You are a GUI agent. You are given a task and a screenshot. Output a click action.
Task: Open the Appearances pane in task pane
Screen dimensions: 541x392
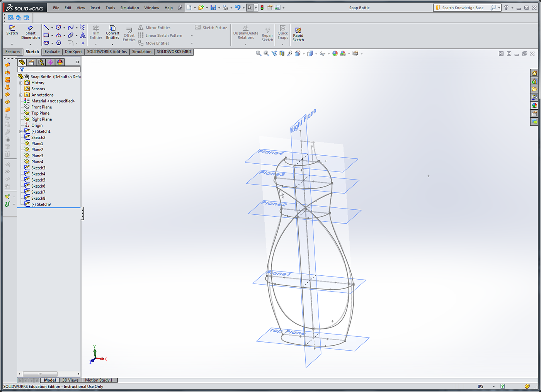click(x=534, y=105)
